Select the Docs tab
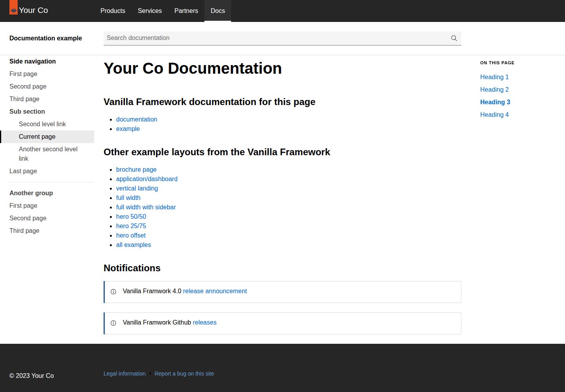This screenshot has height=392, width=565. (218, 11)
